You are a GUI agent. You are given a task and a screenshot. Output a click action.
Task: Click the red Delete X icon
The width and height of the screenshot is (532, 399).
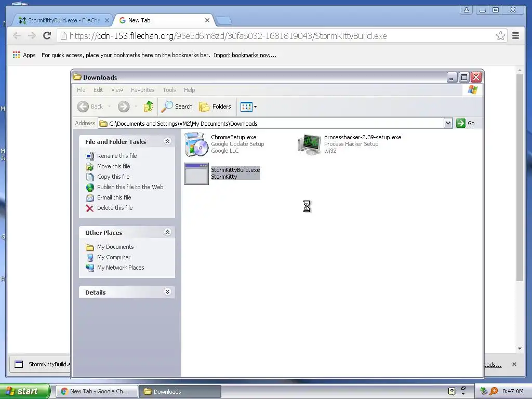[x=89, y=208]
